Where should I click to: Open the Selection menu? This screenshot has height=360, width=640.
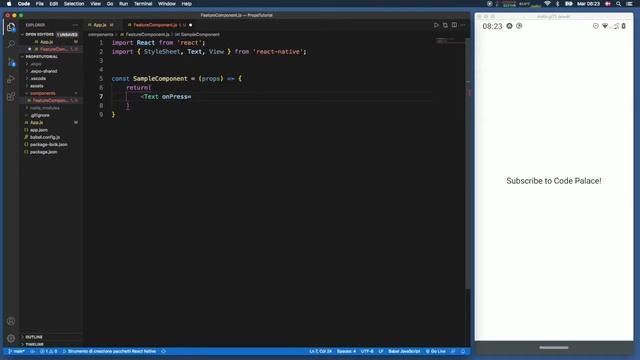74,4
